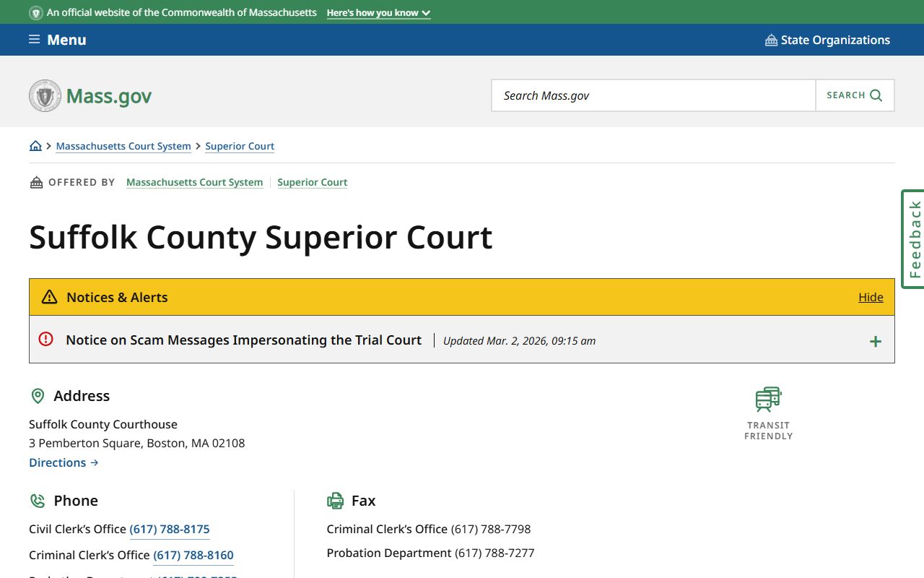Click the hamburger Menu icon
924x578 pixels.
[x=34, y=40]
